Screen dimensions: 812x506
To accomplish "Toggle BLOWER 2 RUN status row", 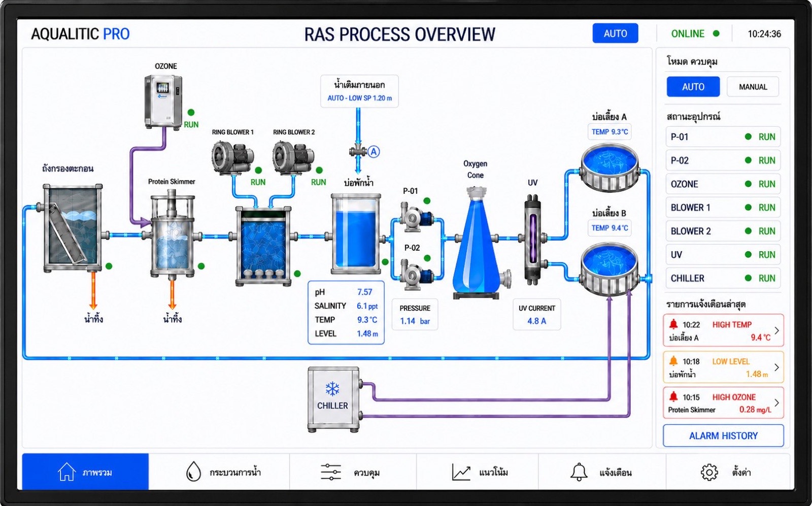I will pyautogui.click(x=723, y=231).
